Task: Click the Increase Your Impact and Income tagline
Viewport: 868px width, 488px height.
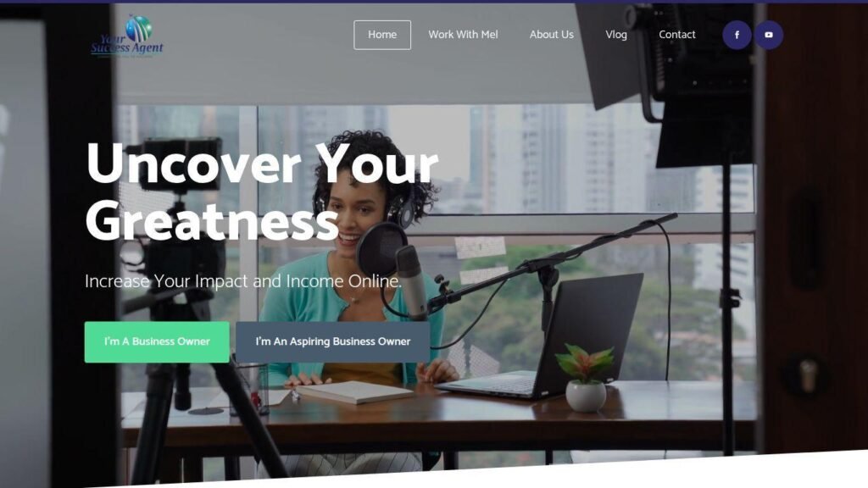Action: [x=243, y=281]
